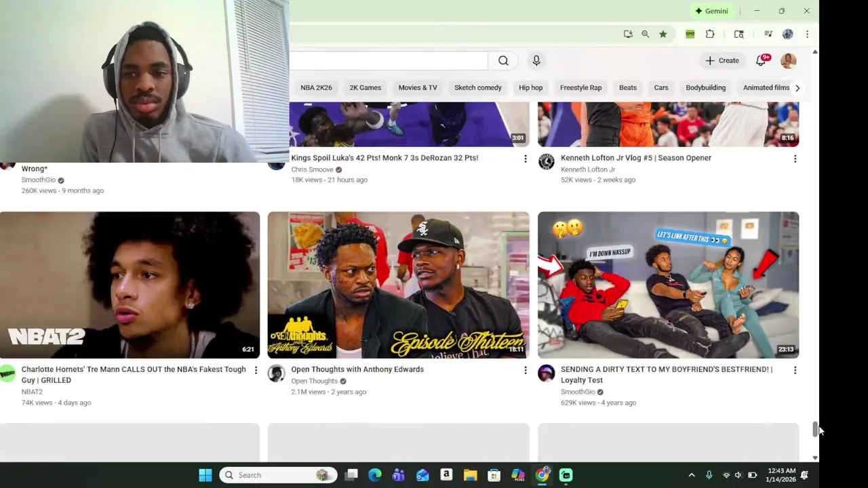Image resolution: width=868 pixels, height=488 pixels.
Task: Open Open Thoughts channel avatar
Action: tap(277, 373)
